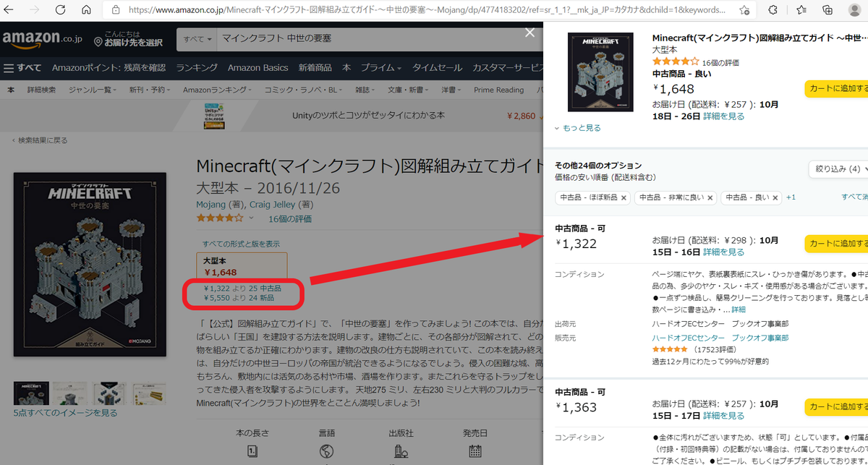Image resolution: width=868 pixels, height=465 pixels.
Task: Expand the 雑誌 dropdown
Action: coord(363,90)
